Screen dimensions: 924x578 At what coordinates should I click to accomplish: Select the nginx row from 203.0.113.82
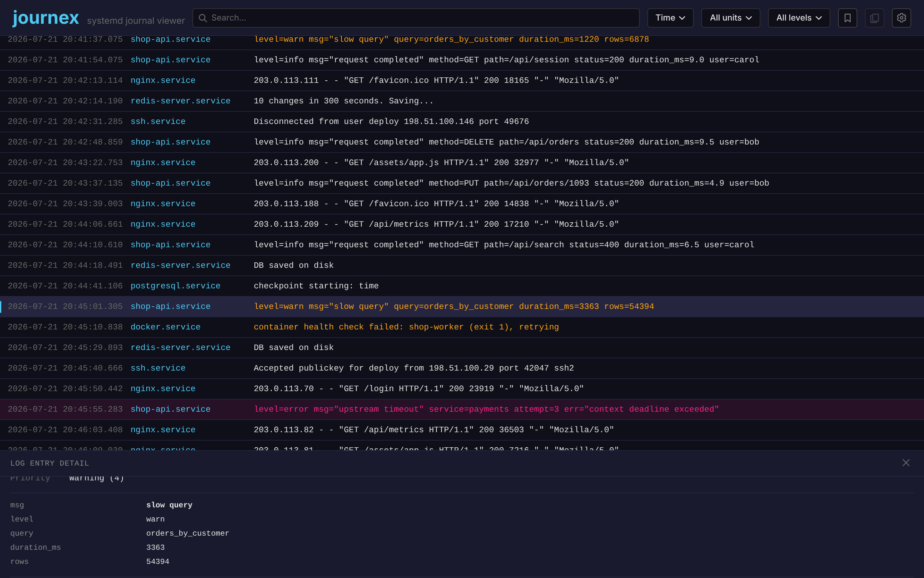coord(462,430)
